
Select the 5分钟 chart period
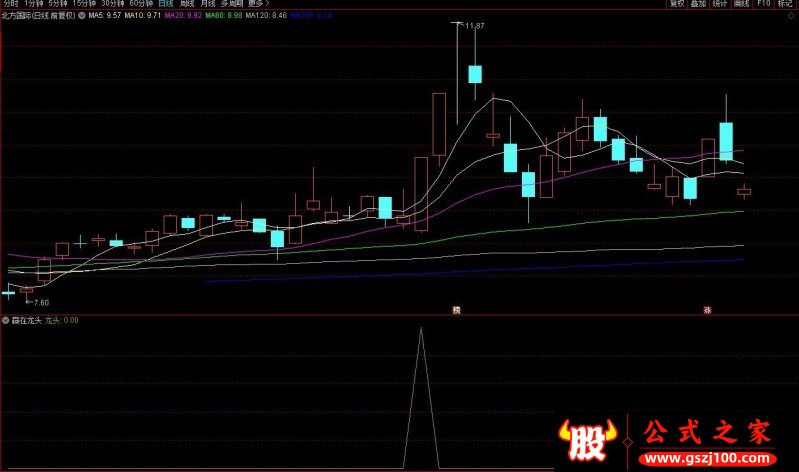click(60, 4)
